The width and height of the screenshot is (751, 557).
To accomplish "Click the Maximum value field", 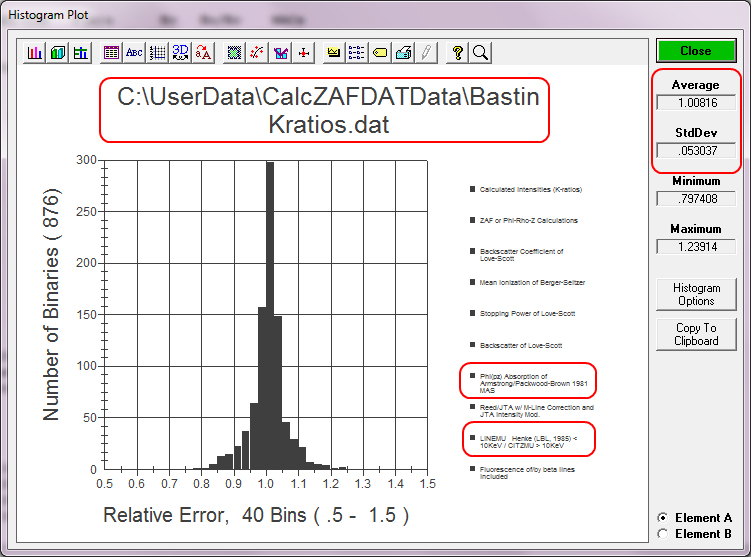I will point(696,247).
